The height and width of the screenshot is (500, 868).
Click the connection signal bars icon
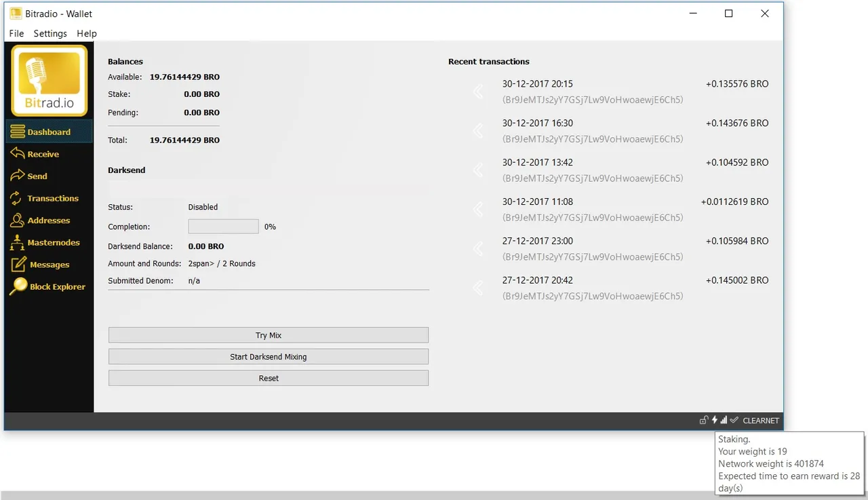[x=724, y=420]
